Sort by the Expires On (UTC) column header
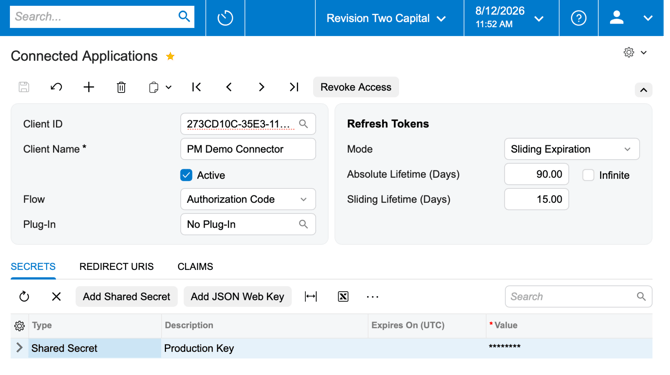 pos(427,325)
